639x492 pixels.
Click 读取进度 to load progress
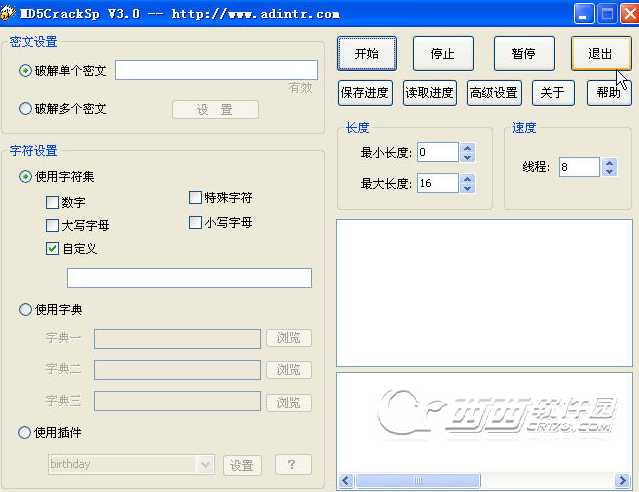pyautogui.click(x=430, y=93)
